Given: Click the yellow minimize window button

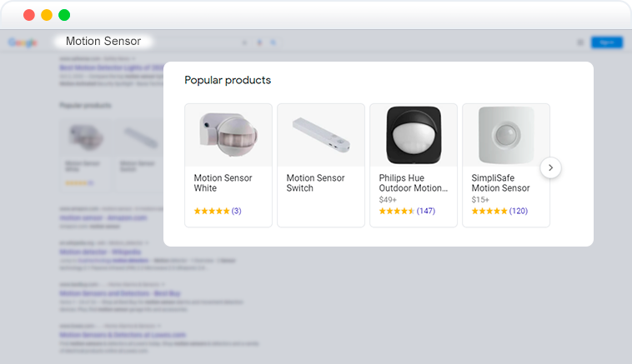Looking at the screenshot, I should (x=47, y=15).
